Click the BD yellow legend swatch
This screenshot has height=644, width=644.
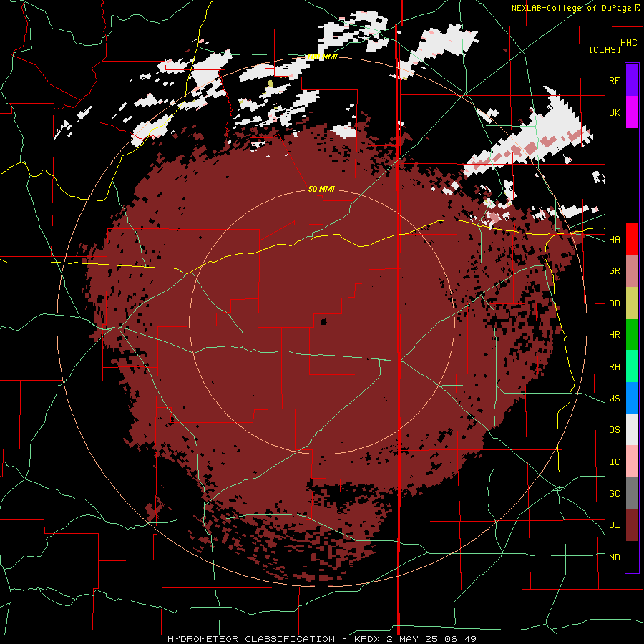pos(632,303)
